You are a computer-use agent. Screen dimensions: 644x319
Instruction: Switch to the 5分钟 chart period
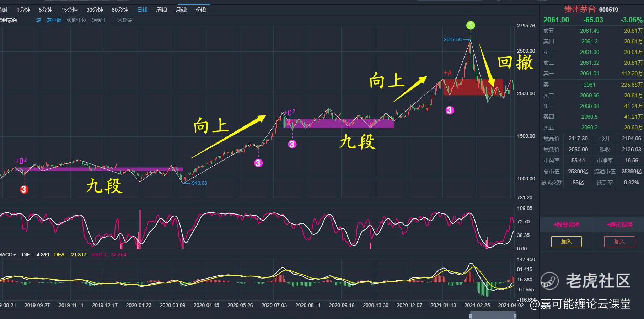(45, 10)
